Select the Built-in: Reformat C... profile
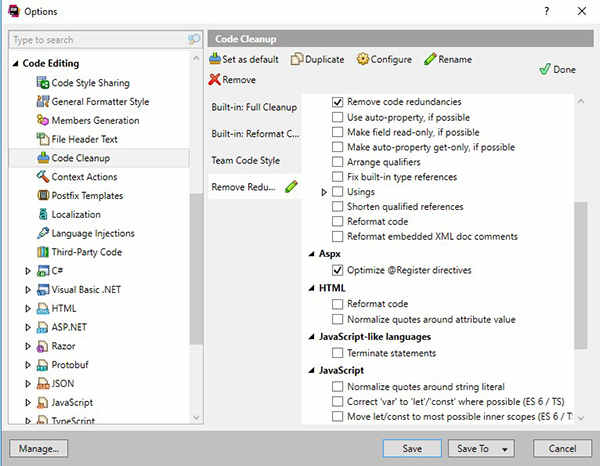Image resolution: width=600 pixels, height=466 pixels. [x=254, y=134]
